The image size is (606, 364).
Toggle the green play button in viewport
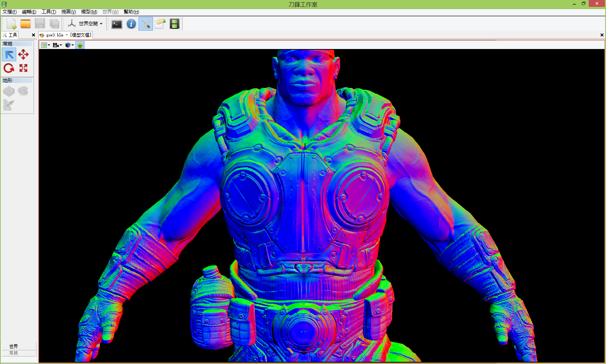80,45
